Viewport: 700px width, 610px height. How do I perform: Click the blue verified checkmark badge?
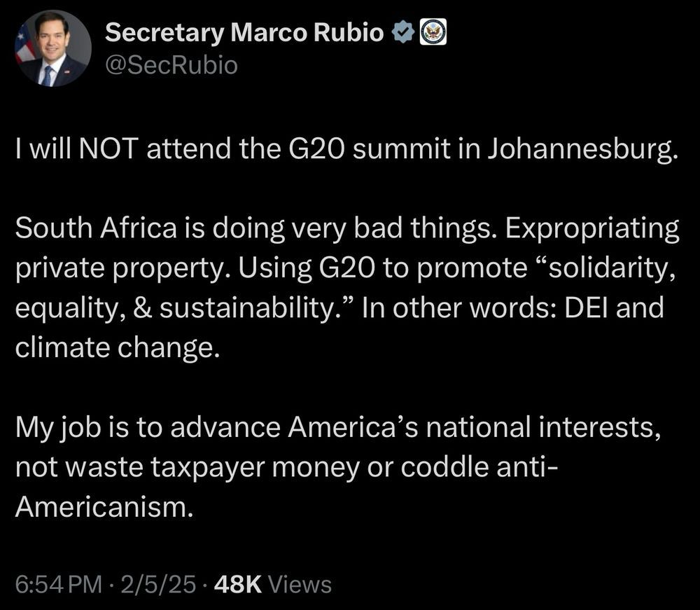click(403, 33)
